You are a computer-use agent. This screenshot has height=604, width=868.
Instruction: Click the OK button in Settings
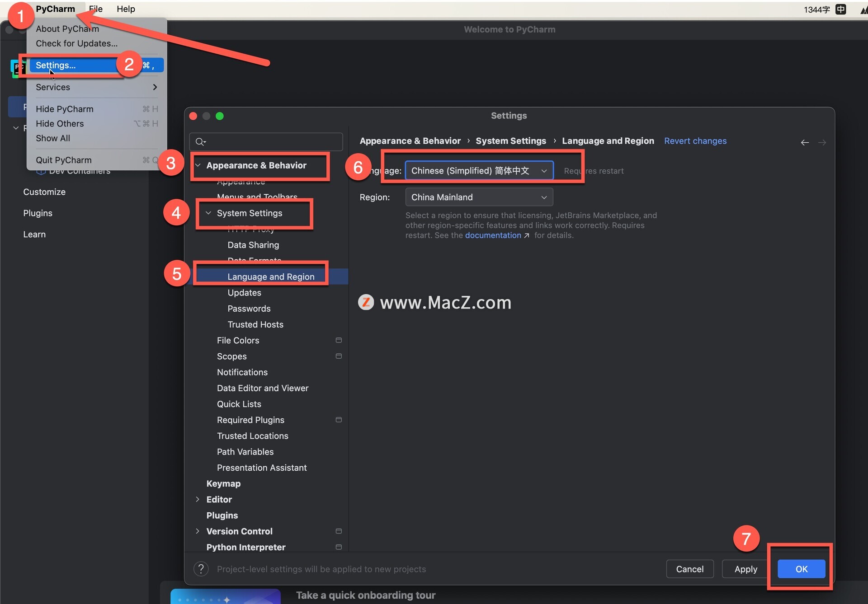pyautogui.click(x=801, y=569)
